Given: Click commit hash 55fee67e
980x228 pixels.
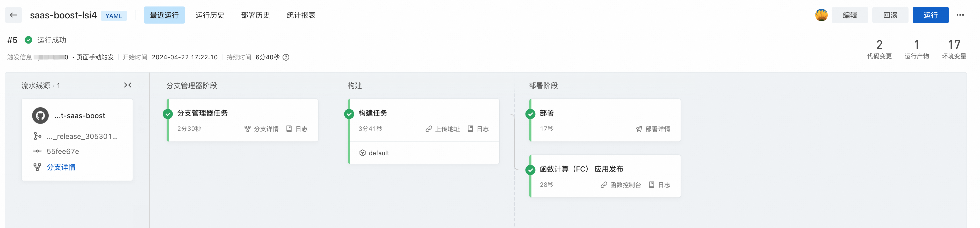Looking at the screenshot, I should click(63, 152).
